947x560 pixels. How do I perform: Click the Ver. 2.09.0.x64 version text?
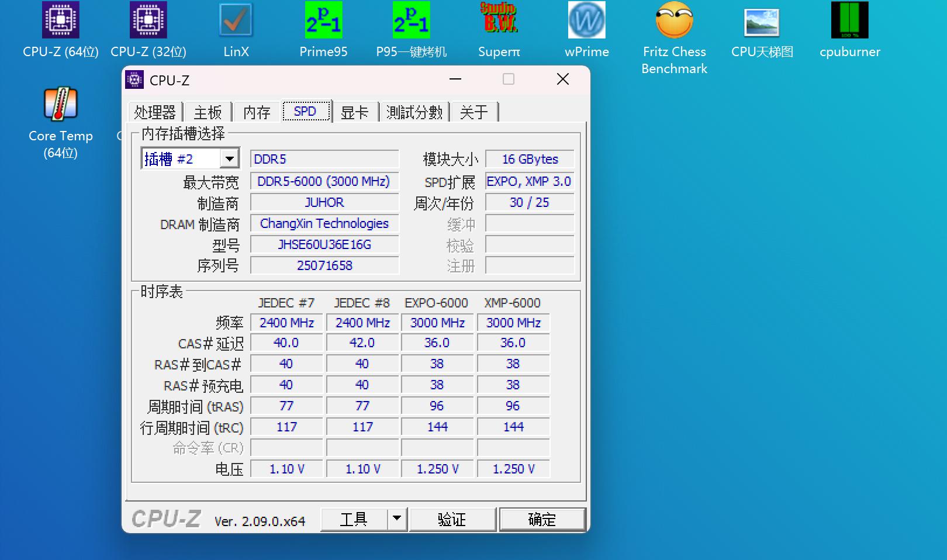pos(260,521)
